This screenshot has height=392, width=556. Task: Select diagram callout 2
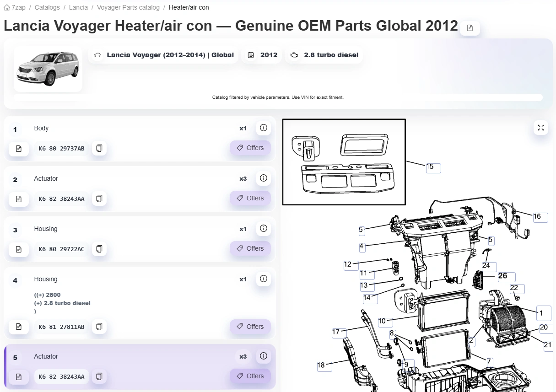(x=471, y=341)
